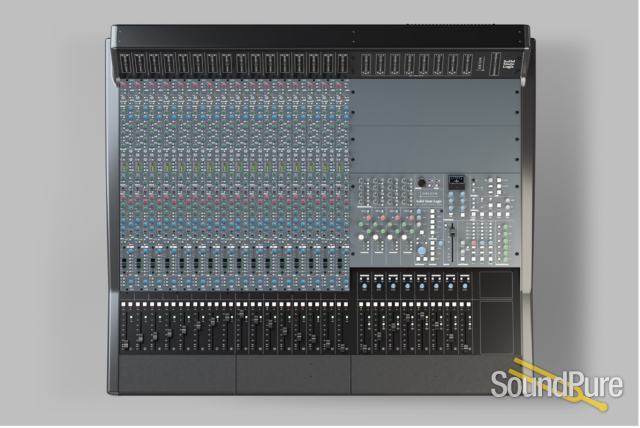The height and width of the screenshot is (428, 640).
Task: Click the ORIGIN logo on the centre section
Action: tap(429, 193)
